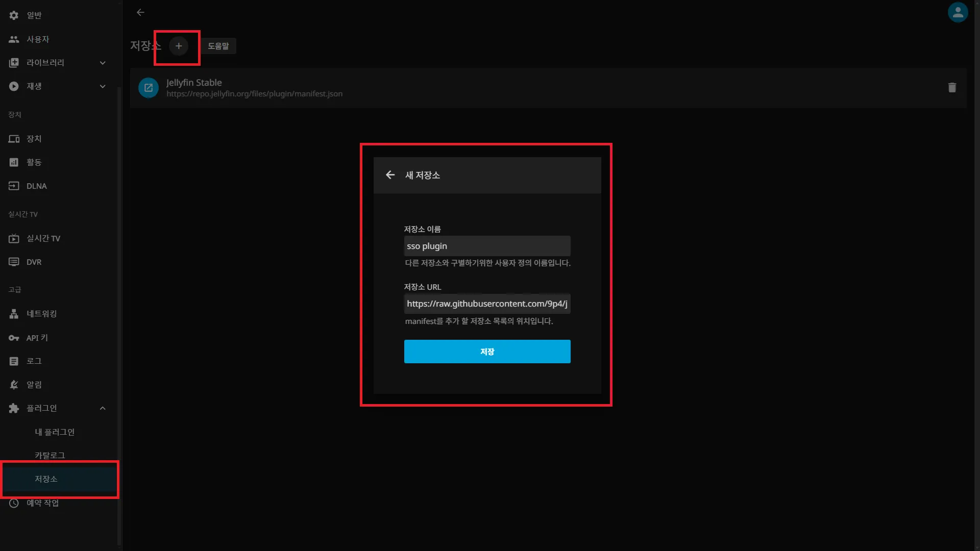Viewport: 980px width, 551px height.
Task: Click the plus icon to add repository
Action: (x=178, y=46)
